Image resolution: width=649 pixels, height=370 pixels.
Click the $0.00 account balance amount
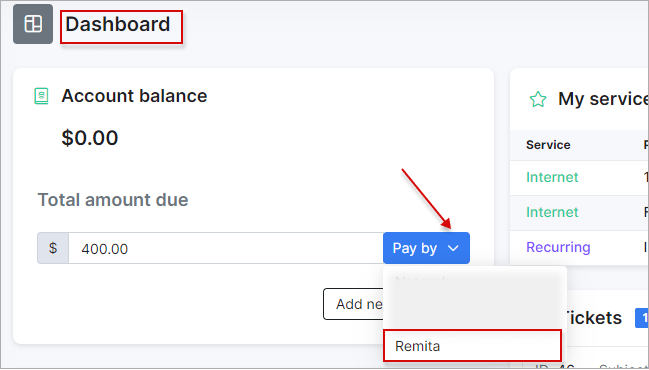(x=90, y=138)
